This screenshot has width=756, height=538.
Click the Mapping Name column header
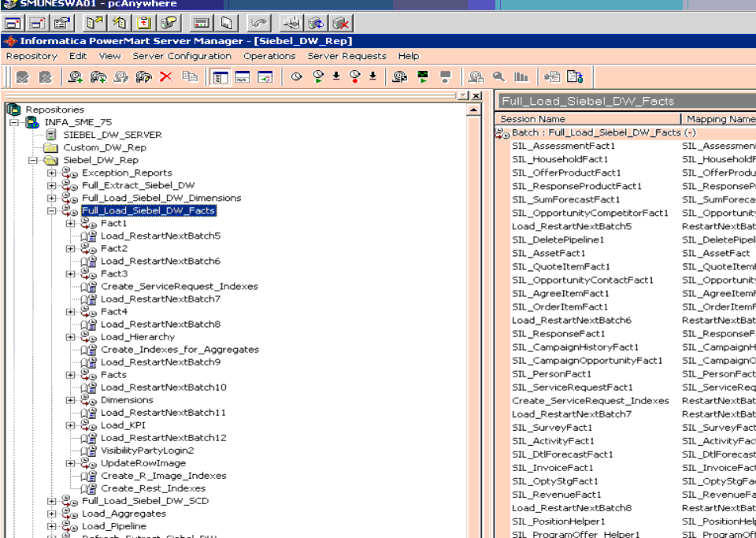click(718, 119)
